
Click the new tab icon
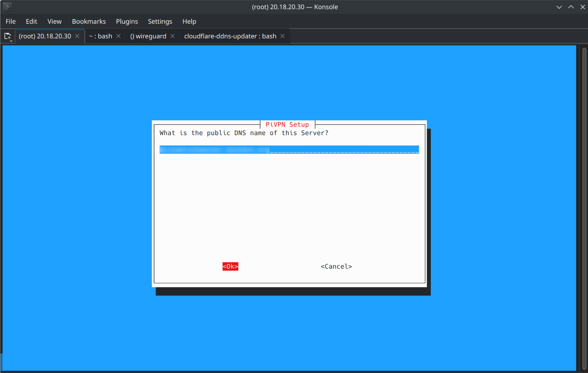tap(8, 36)
